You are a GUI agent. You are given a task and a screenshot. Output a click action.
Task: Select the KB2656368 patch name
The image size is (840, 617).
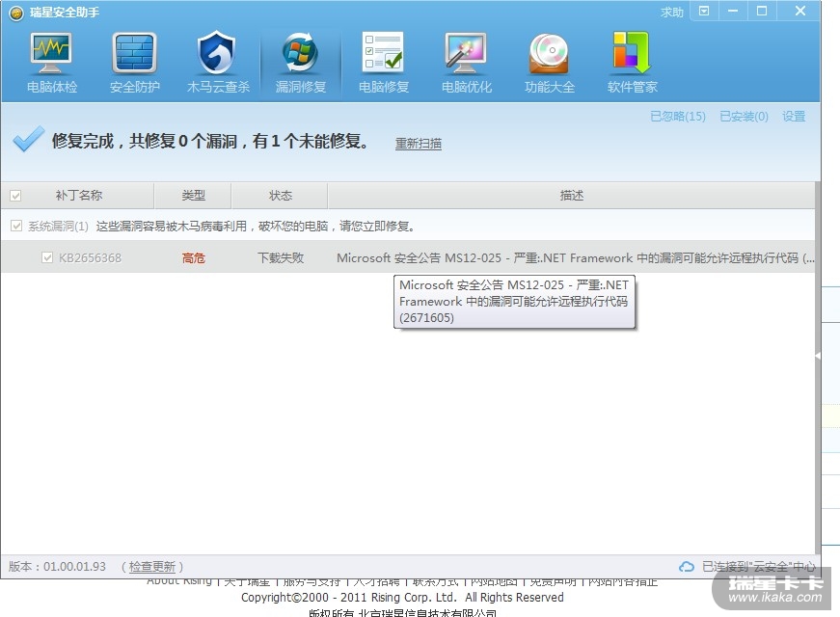(90, 257)
